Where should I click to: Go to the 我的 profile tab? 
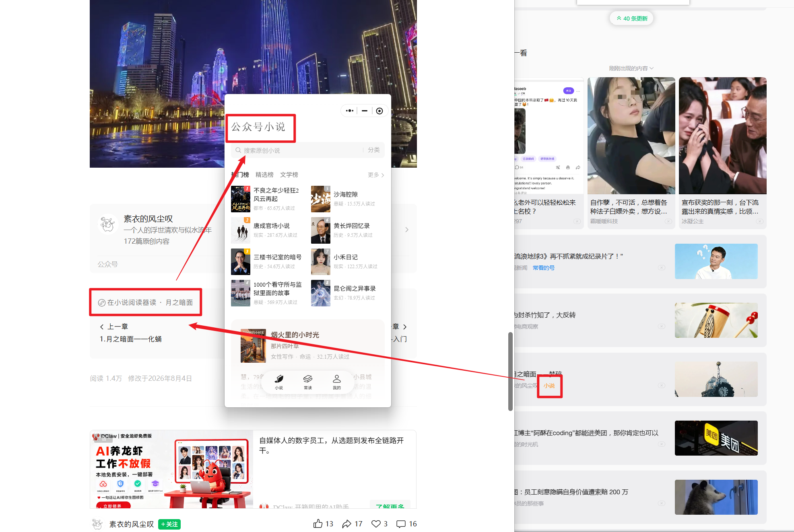tap(337, 382)
